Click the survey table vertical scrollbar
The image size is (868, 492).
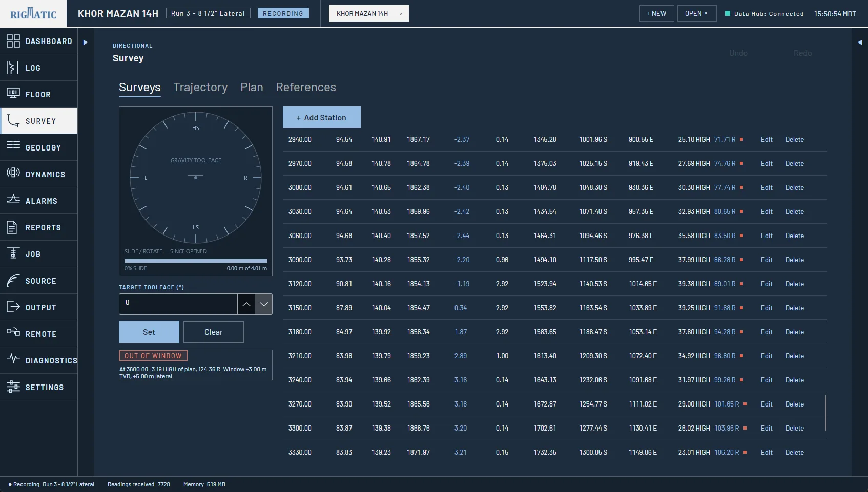tap(825, 413)
